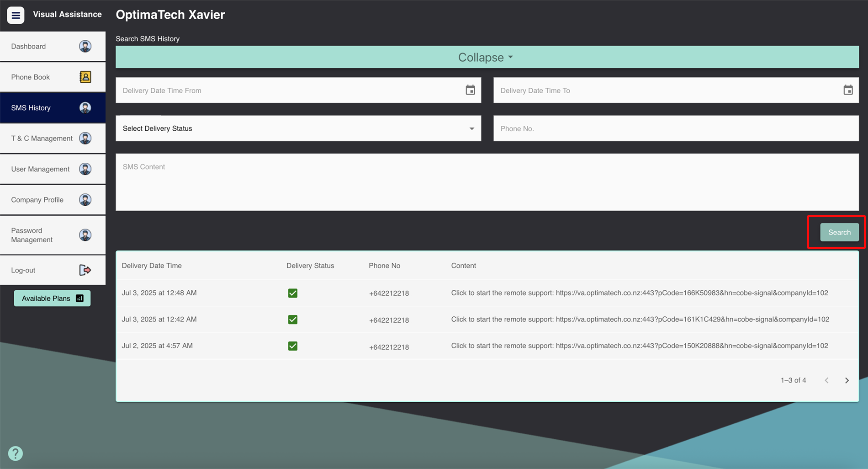Click the OptimaTech Xavier title

(x=170, y=15)
